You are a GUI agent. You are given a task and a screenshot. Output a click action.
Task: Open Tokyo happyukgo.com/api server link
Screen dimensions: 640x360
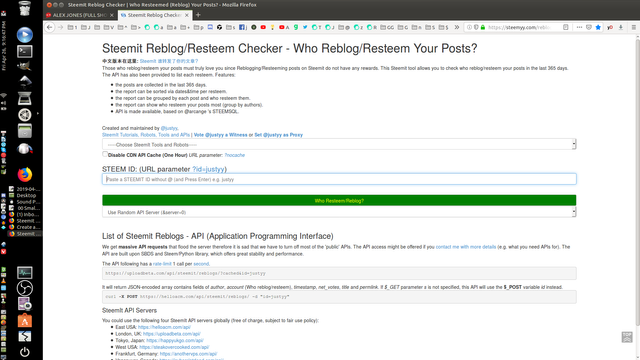[x=175, y=340]
